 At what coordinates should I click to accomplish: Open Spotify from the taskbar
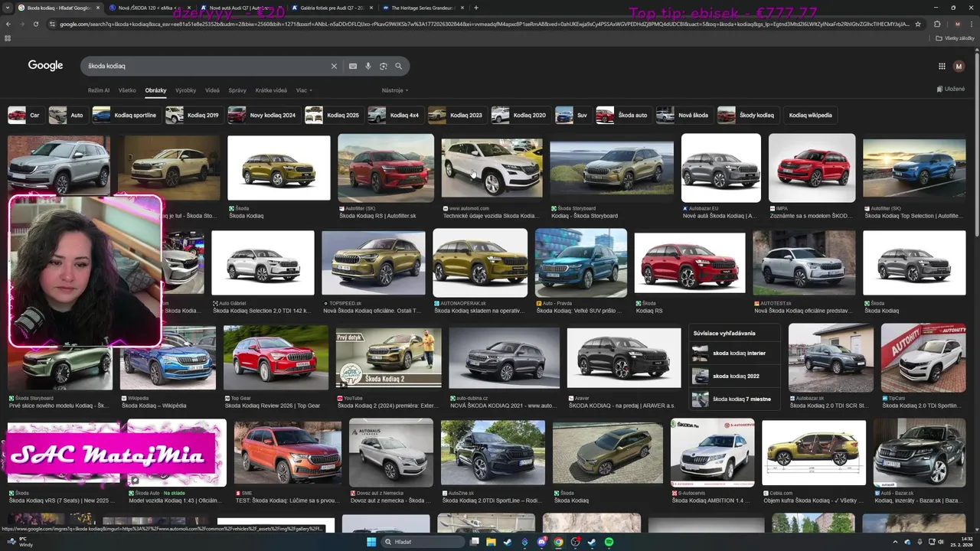click(x=609, y=542)
